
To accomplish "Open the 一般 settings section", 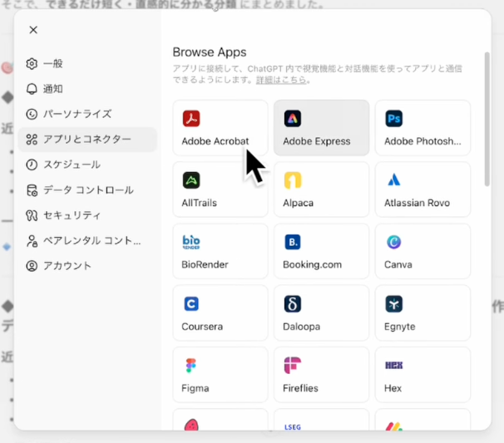I will click(52, 64).
